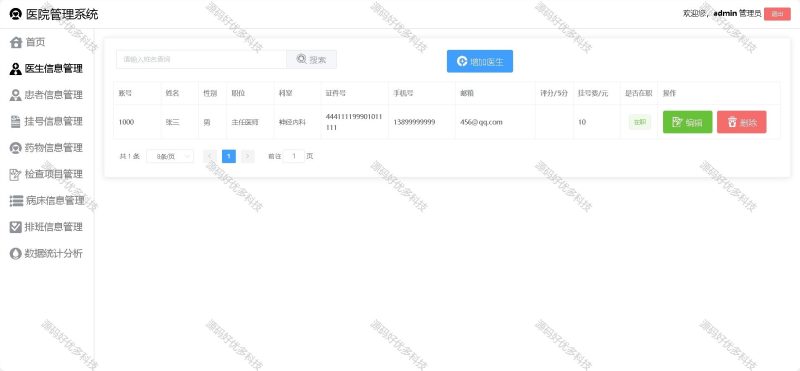This screenshot has width=800, height=371.
Task: Click the 共1条 total count text
Action: [130, 156]
